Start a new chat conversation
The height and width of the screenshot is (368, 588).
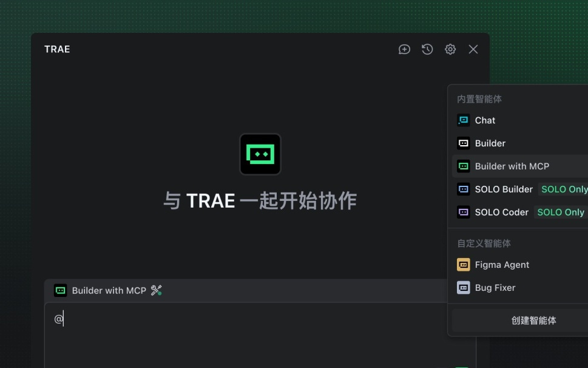click(404, 49)
